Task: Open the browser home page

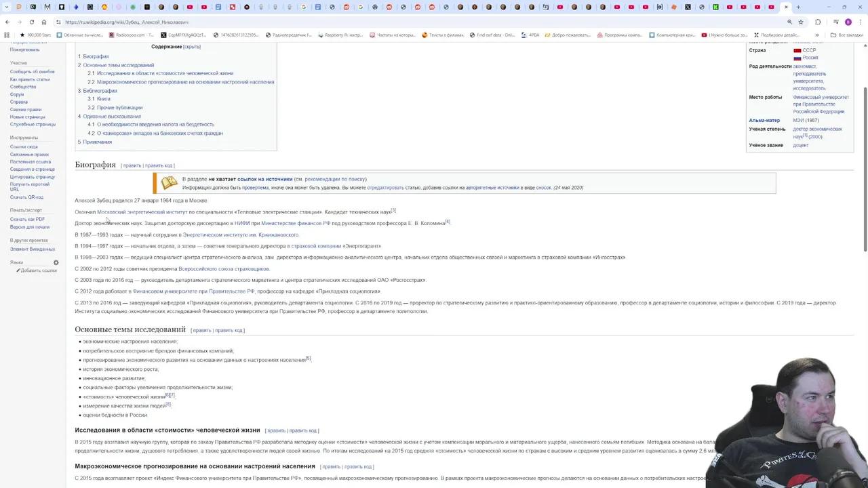Action: coord(44,22)
